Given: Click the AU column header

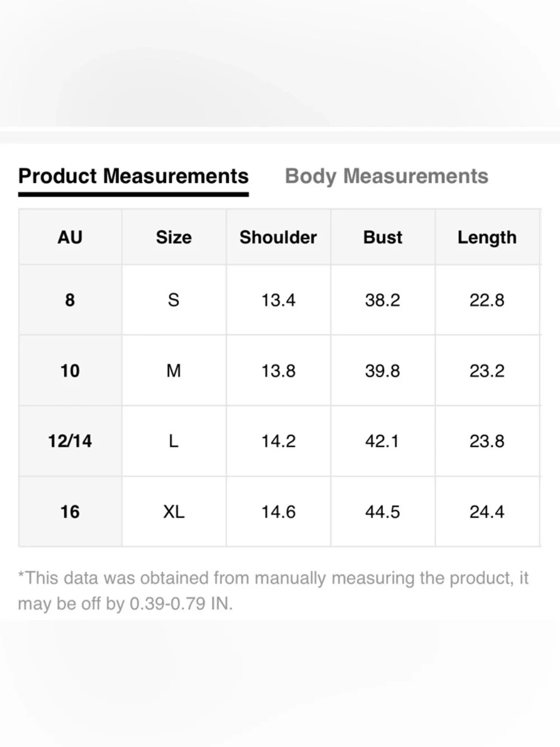Looking at the screenshot, I should coord(70,237).
